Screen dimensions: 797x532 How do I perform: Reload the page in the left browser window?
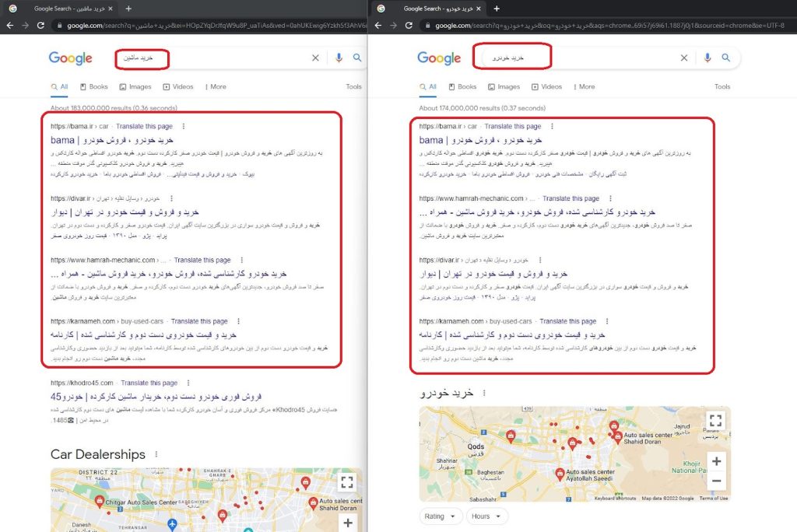point(40,26)
